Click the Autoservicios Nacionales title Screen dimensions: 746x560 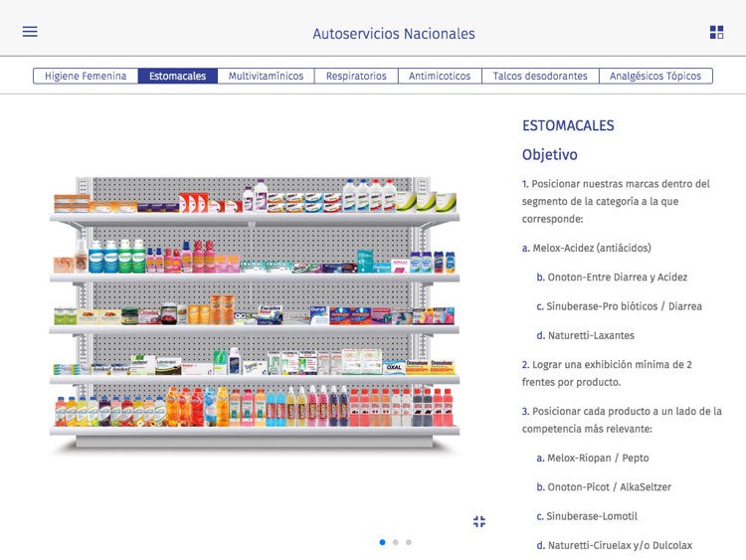point(394,34)
